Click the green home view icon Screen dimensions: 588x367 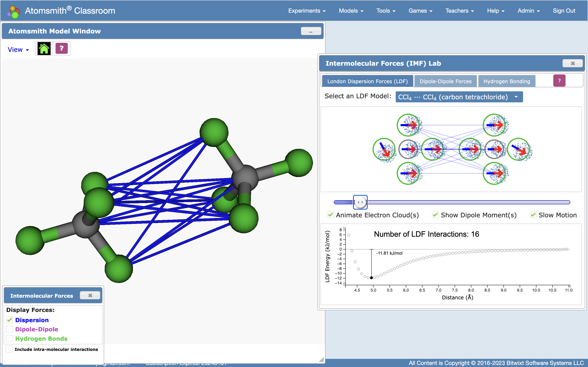(44, 49)
